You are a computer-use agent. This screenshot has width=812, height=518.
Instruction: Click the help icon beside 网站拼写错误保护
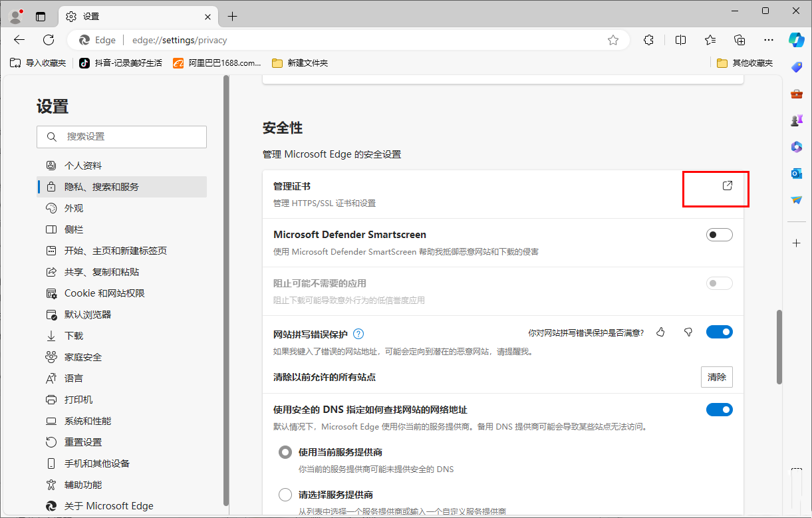[358, 334]
